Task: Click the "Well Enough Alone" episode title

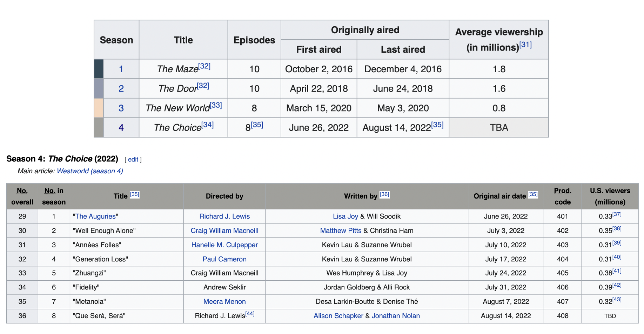Action: point(104,231)
